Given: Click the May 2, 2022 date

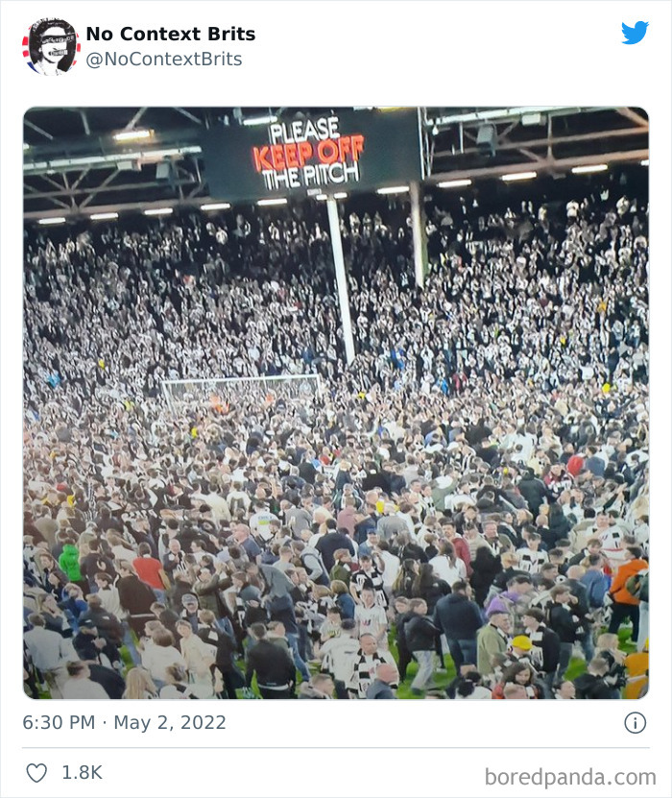Looking at the screenshot, I should (169, 723).
